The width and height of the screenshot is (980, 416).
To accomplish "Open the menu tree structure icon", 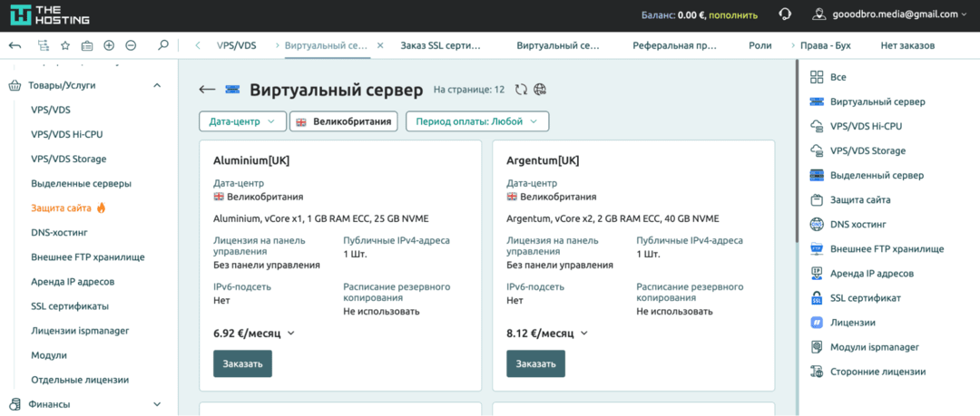I will (x=43, y=45).
